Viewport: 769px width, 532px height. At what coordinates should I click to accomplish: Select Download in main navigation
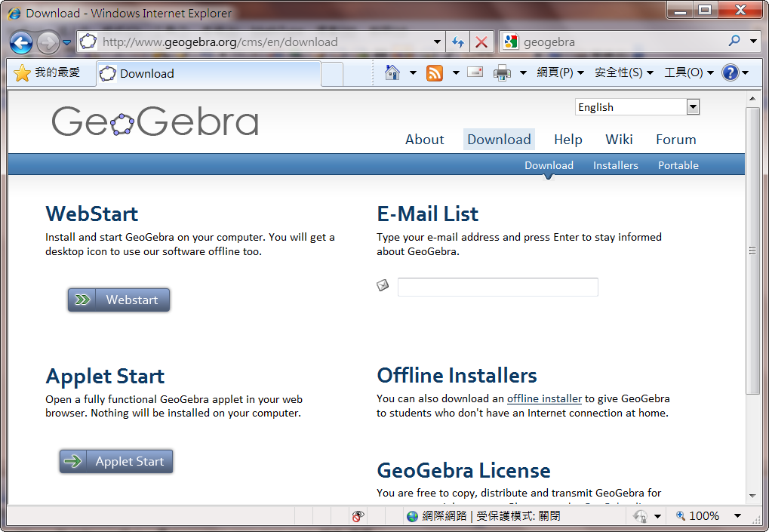click(x=499, y=140)
